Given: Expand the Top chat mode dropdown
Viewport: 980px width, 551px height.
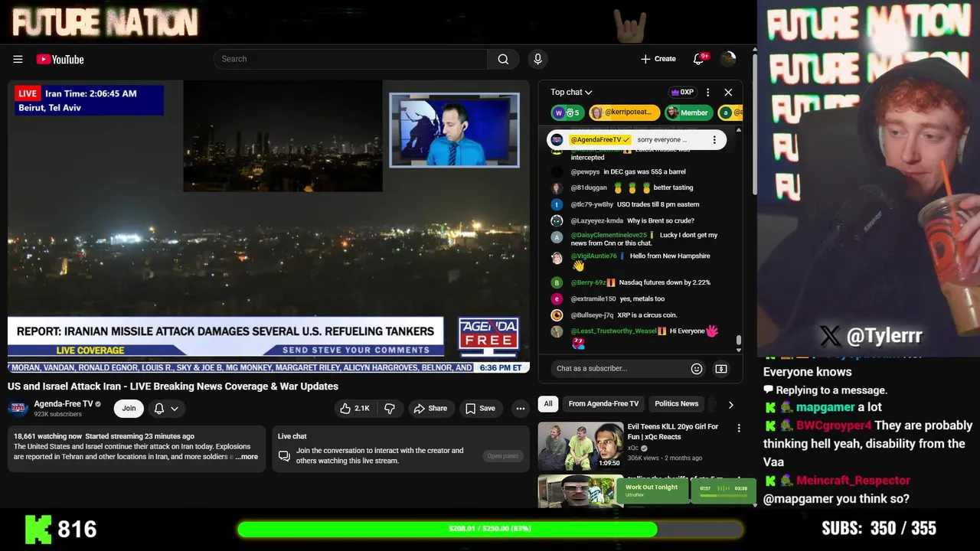Looking at the screenshot, I should coord(571,92).
